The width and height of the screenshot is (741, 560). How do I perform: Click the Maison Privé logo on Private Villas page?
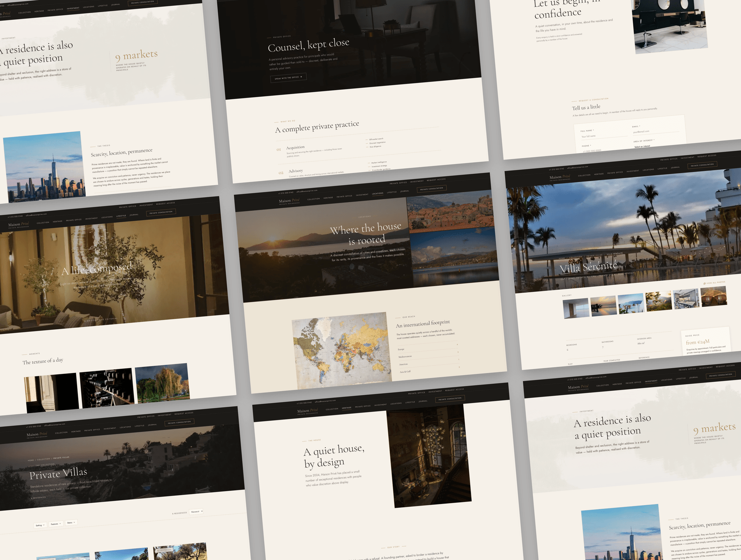coord(37,434)
